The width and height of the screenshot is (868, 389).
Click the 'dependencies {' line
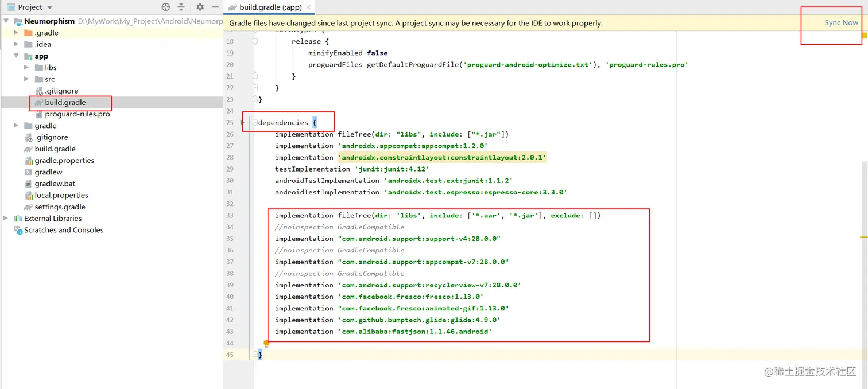pos(288,122)
